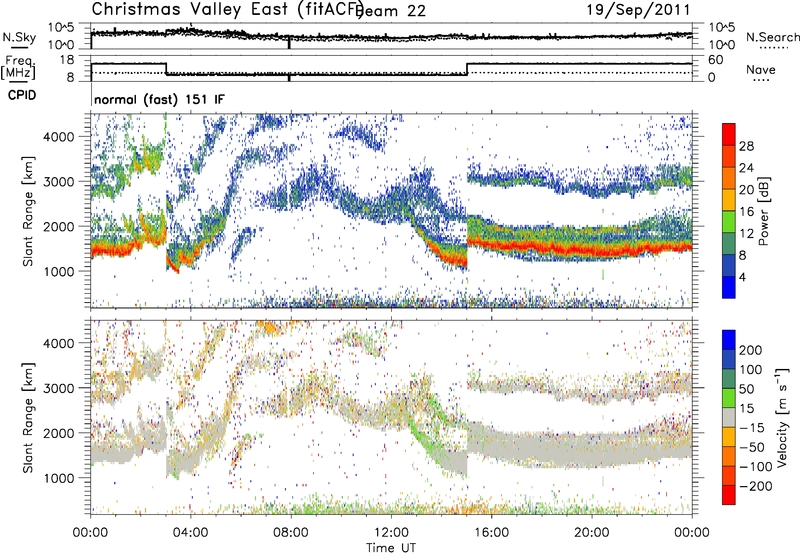Viewport: 800px width, 554px height.
Task: Select the "CPID" row label
Action: pos(22,95)
